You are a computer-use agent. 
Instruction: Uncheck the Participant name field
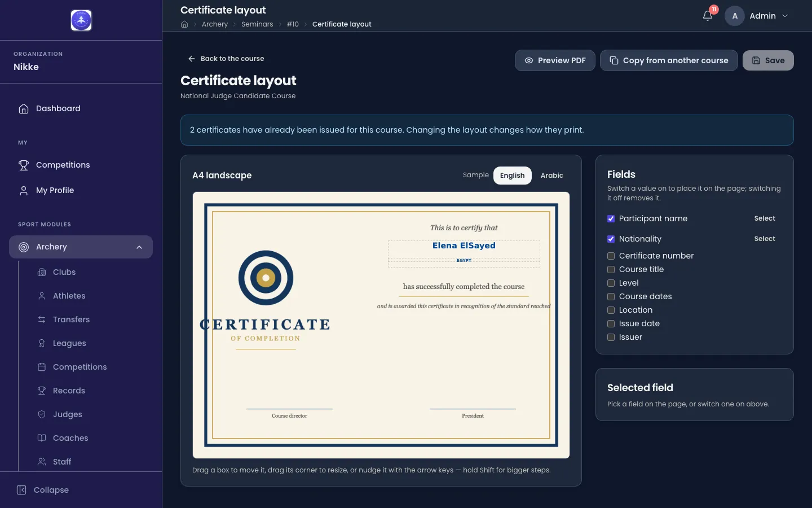point(611,218)
